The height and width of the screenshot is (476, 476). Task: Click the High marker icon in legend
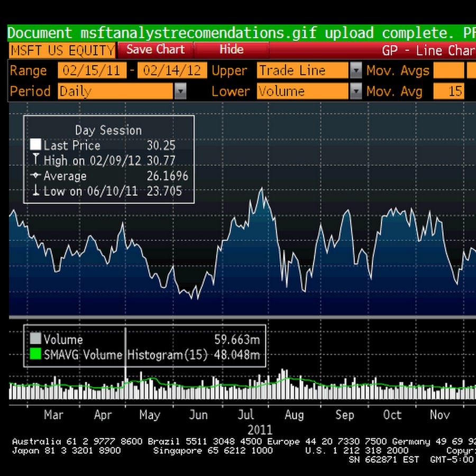pos(36,159)
